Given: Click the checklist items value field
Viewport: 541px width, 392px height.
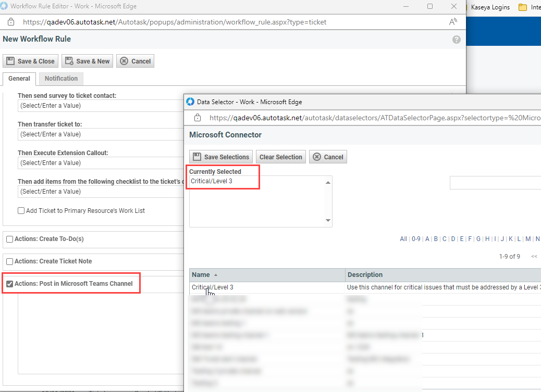Looking at the screenshot, I should point(101,192).
